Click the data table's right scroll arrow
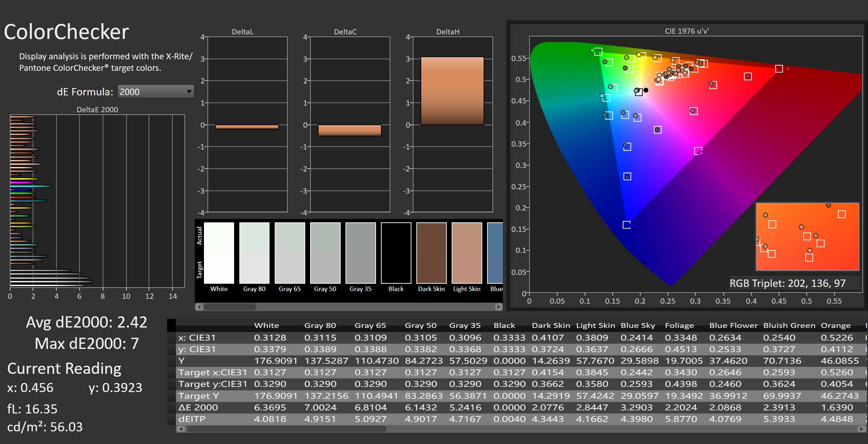868x444 pixels. point(861,429)
